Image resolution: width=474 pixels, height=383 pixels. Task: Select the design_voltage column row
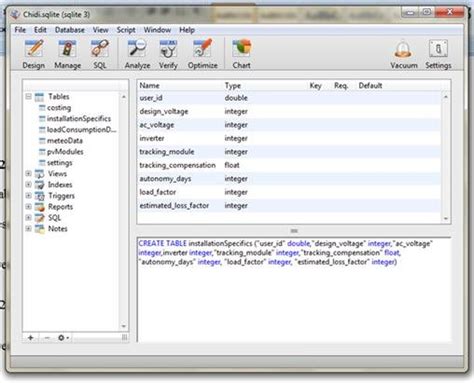click(289, 111)
